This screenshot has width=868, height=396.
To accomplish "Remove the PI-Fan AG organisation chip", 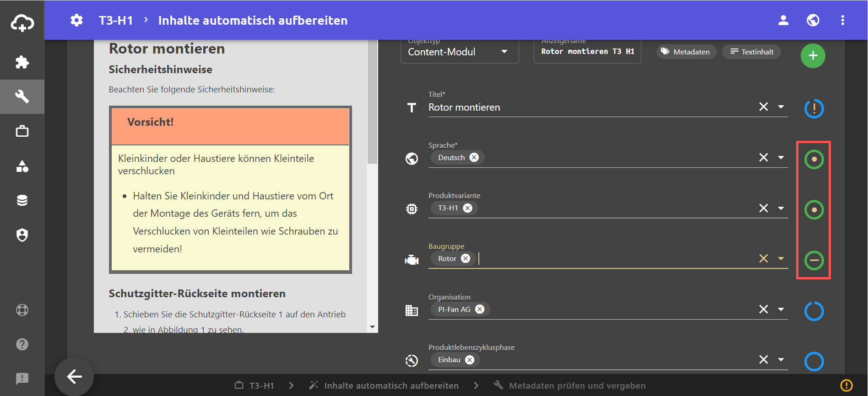I will pyautogui.click(x=480, y=309).
